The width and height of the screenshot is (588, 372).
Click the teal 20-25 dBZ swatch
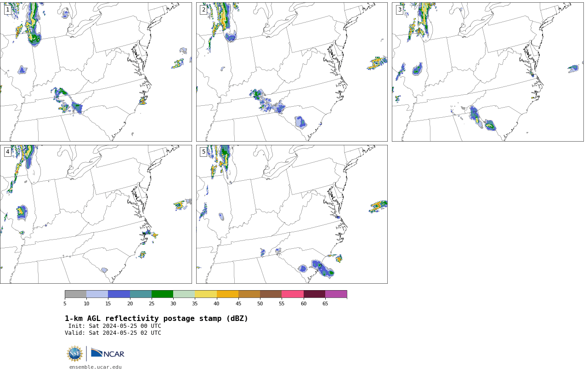[141, 294]
